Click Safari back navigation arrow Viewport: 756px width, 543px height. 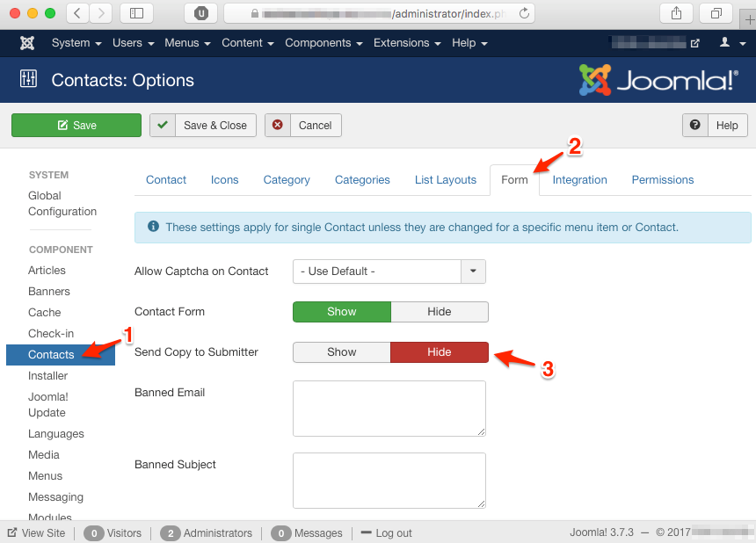[x=77, y=13]
